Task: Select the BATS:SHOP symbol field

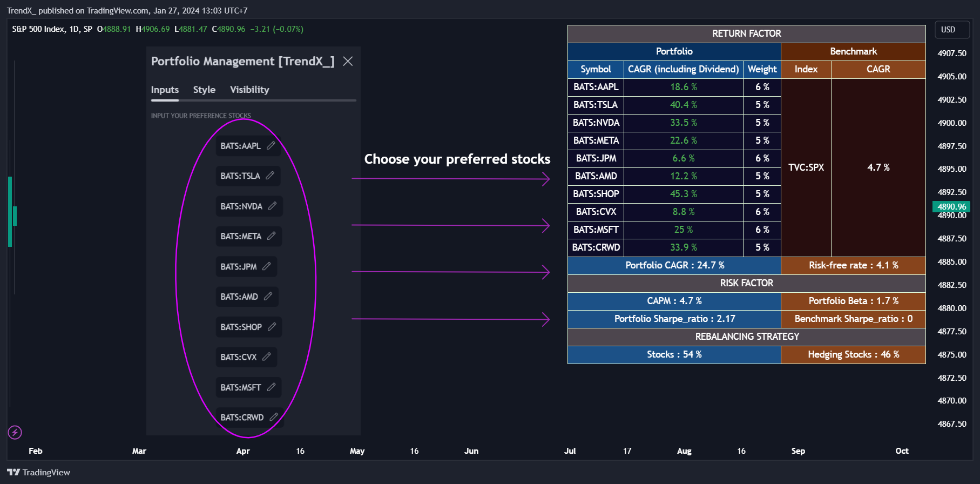Action: pos(248,327)
